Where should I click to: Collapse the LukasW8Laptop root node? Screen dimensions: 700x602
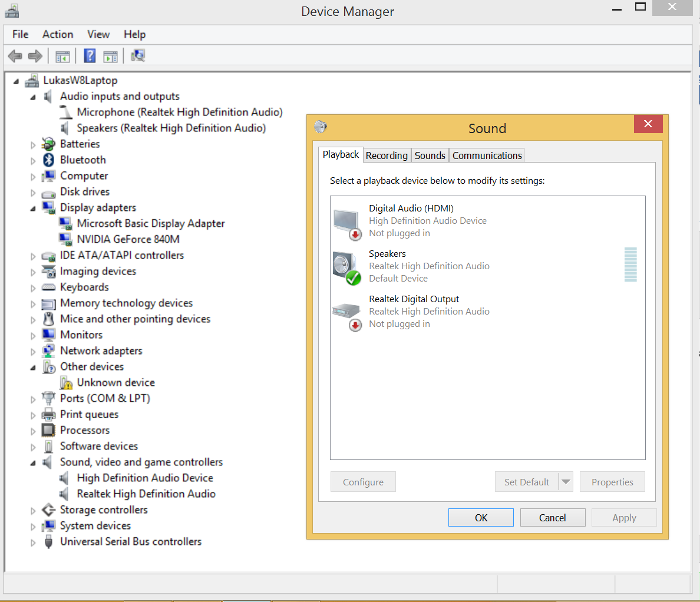pos(16,81)
